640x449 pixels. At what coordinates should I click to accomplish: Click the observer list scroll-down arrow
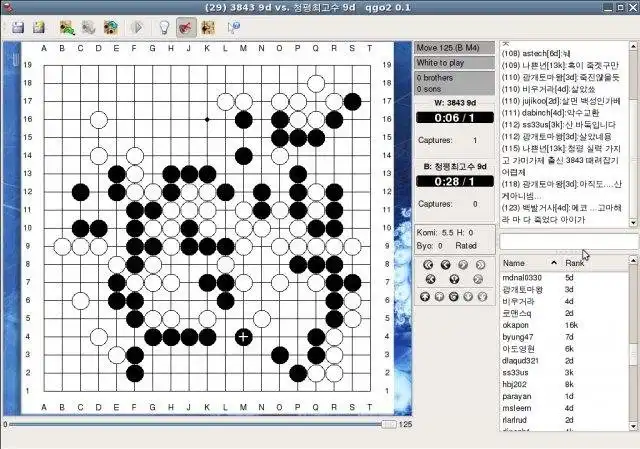633,427
